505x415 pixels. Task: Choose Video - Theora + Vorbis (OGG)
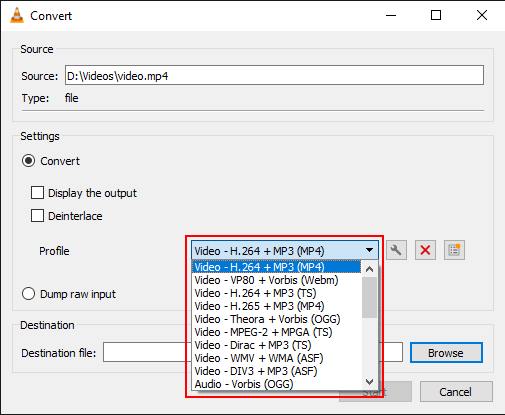click(276, 319)
